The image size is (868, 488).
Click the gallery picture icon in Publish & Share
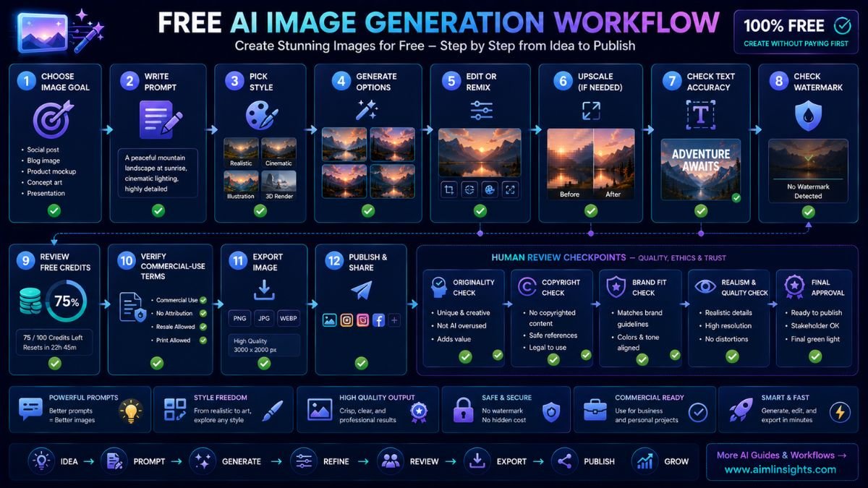coord(330,320)
